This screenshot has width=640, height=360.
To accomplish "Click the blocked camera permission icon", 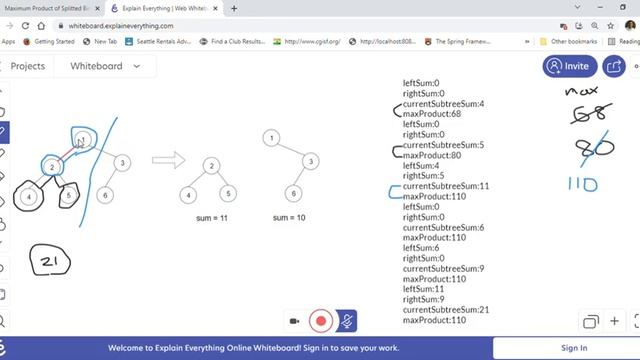I will point(563,26).
